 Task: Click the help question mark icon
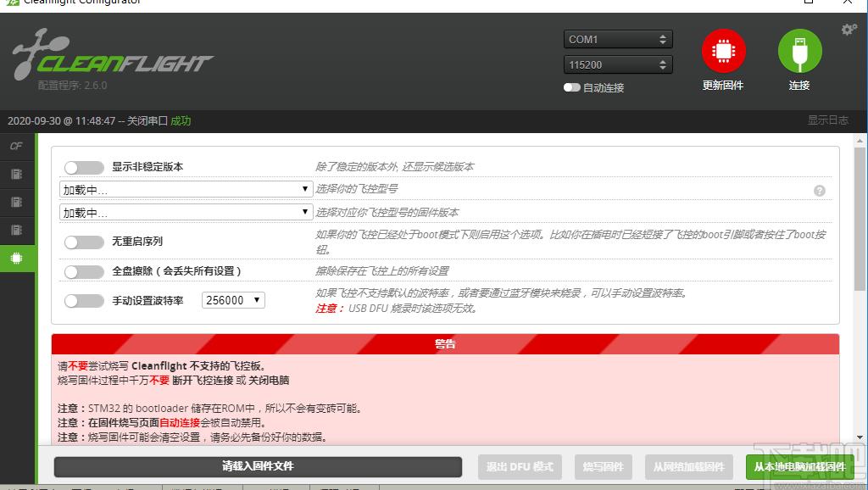click(x=820, y=191)
